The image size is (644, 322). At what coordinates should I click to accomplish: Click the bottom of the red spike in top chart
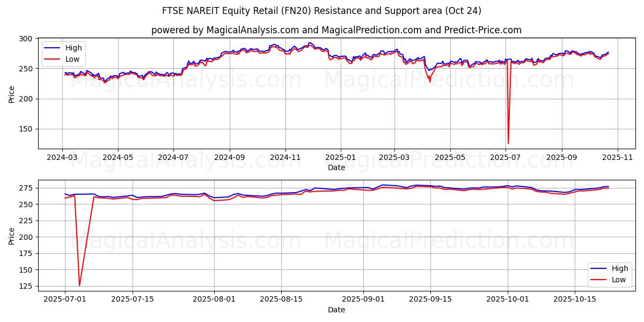[508, 143]
